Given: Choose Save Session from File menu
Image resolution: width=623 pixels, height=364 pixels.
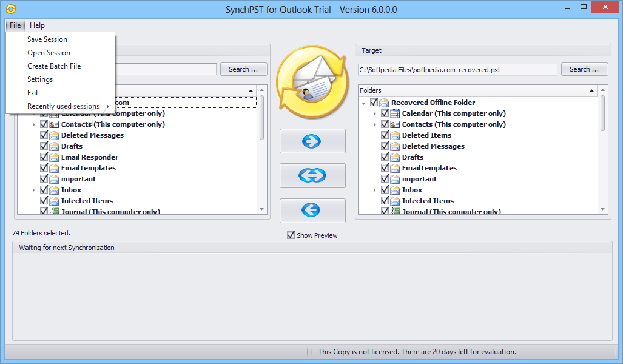Looking at the screenshot, I should tap(61, 39).
